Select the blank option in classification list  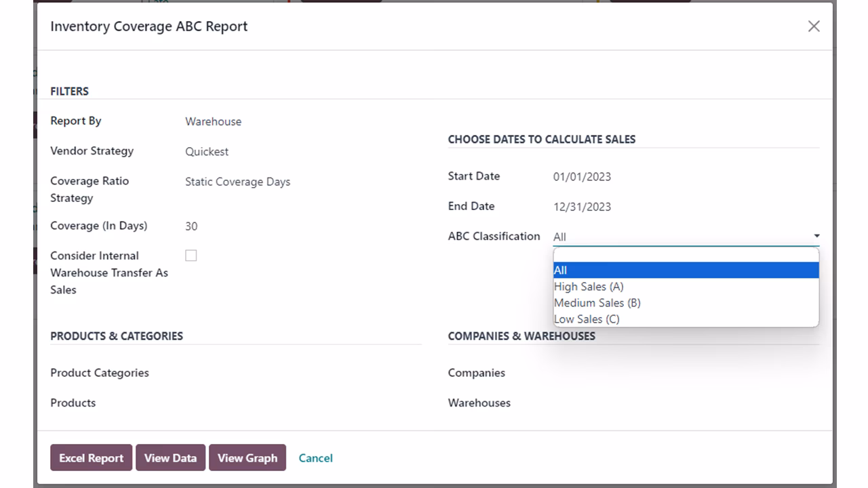[x=686, y=255]
